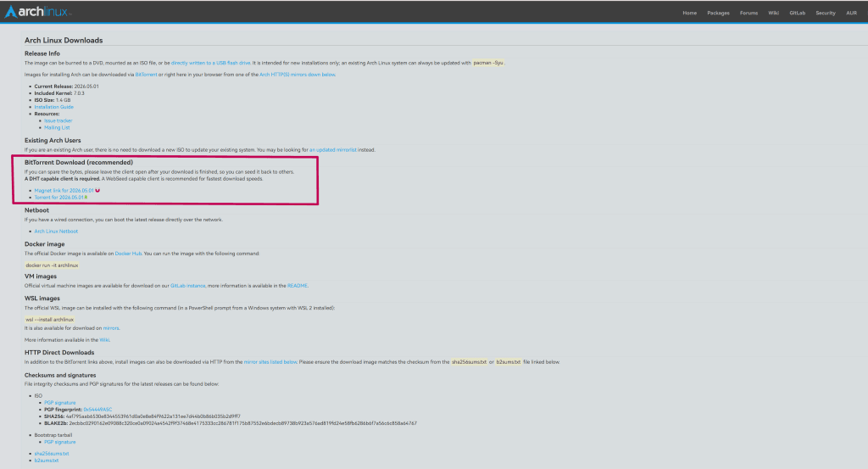Click the 'wsl --install archlinux' command
868x469 pixels.
pyautogui.click(x=50, y=320)
